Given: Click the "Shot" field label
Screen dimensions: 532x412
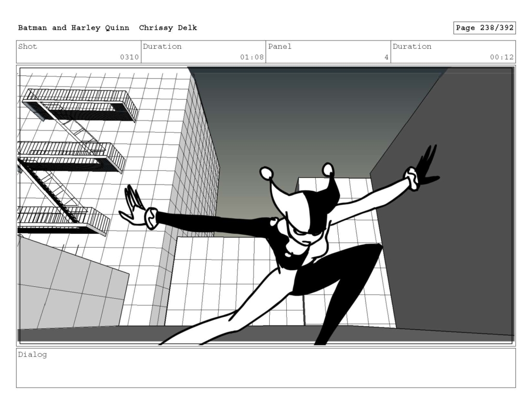Looking at the screenshot, I should tap(28, 46).
